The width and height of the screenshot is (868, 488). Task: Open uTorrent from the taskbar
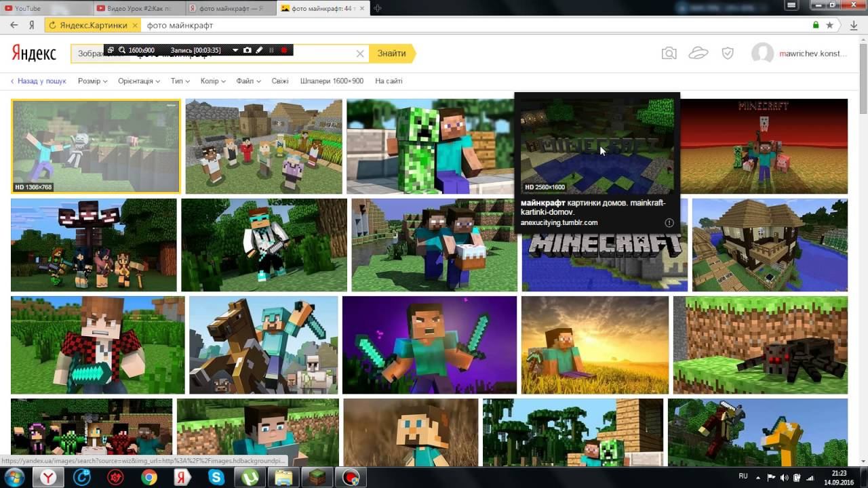(249, 478)
